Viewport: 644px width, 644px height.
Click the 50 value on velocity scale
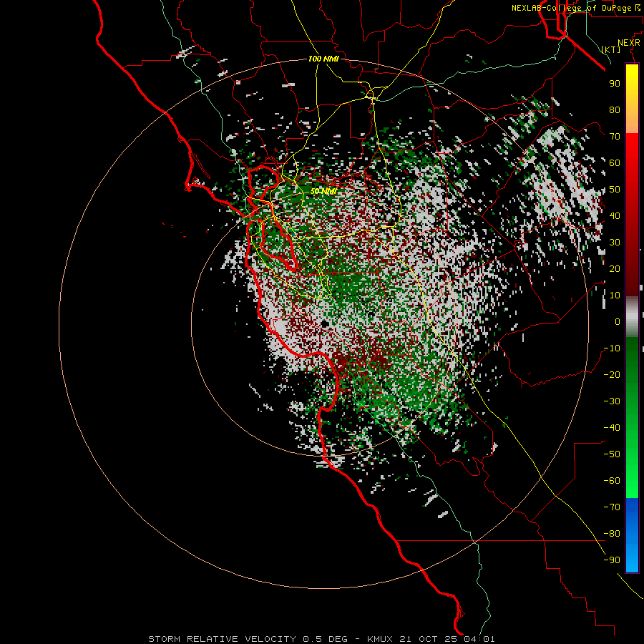tap(615, 190)
